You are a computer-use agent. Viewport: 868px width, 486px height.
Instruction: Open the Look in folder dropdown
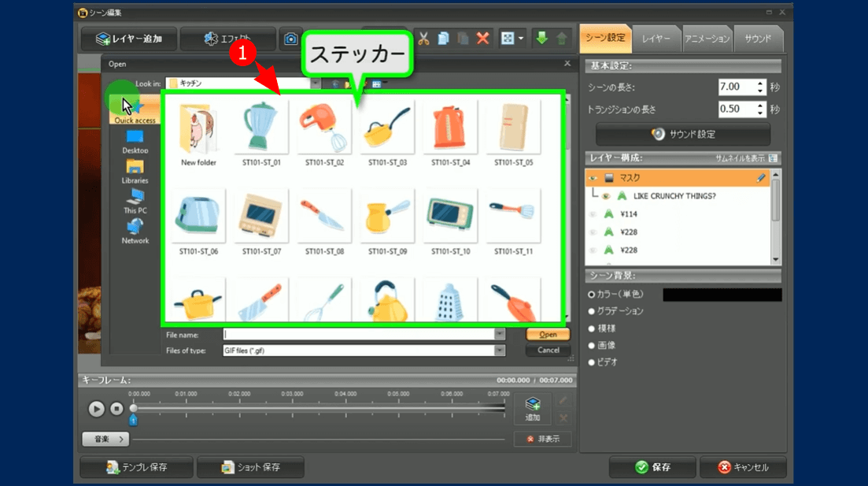coord(316,83)
